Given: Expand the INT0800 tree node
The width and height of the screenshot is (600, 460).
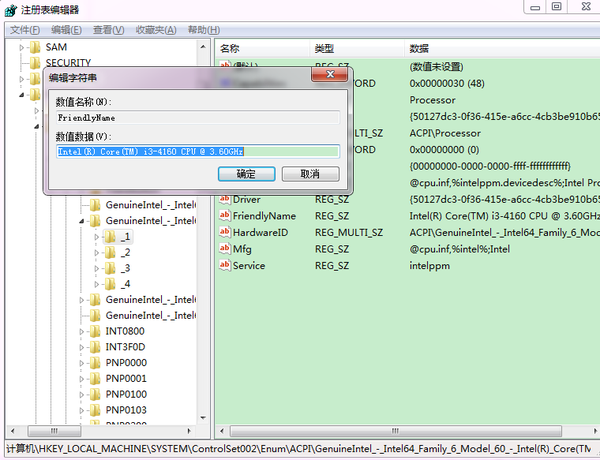Looking at the screenshot, I should [x=82, y=332].
